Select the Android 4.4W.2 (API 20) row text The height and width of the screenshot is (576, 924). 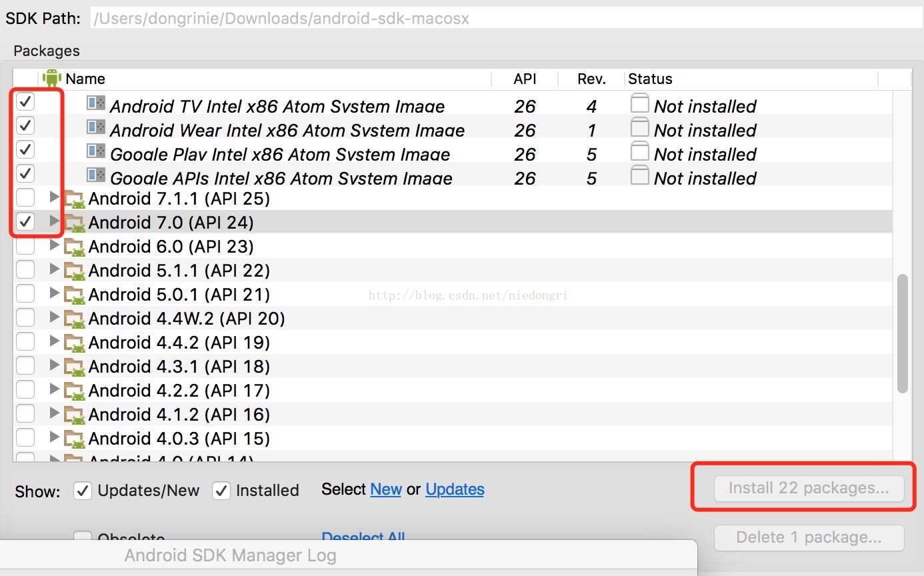(x=187, y=319)
